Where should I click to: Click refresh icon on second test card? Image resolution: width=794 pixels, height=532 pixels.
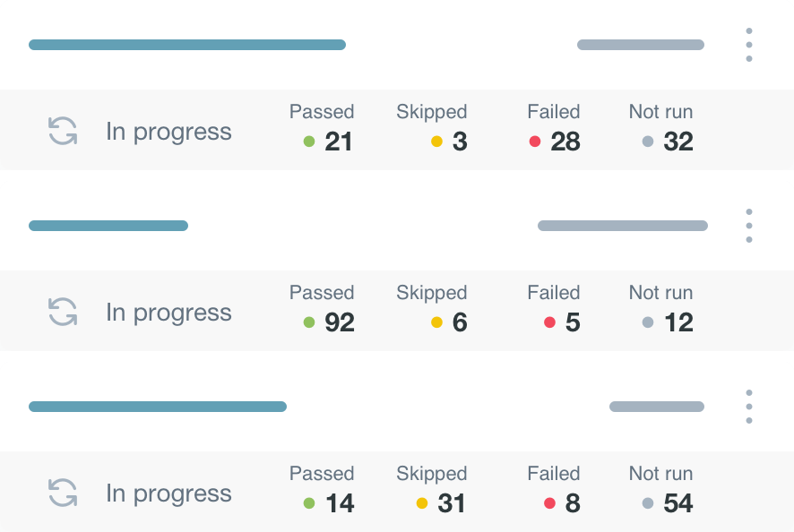[x=63, y=313]
